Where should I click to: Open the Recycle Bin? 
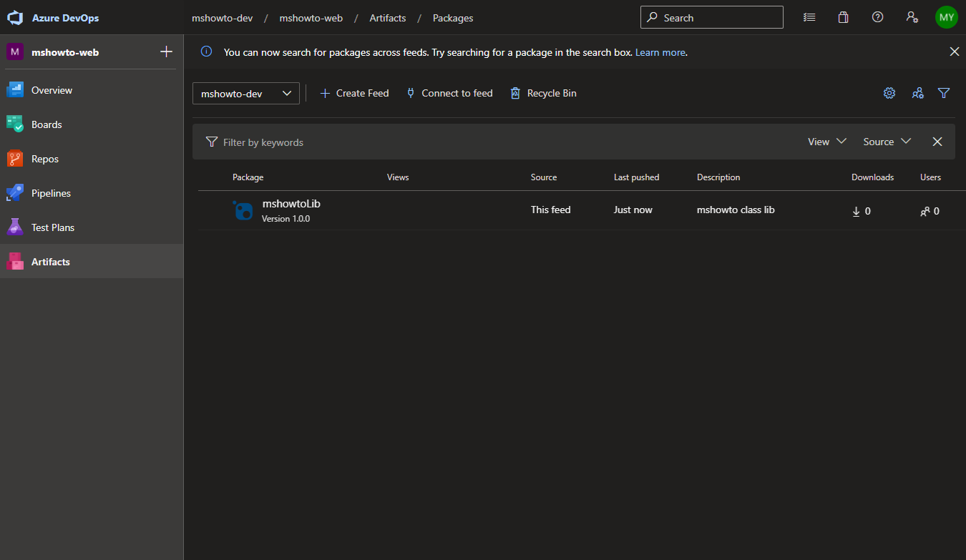[543, 93]
